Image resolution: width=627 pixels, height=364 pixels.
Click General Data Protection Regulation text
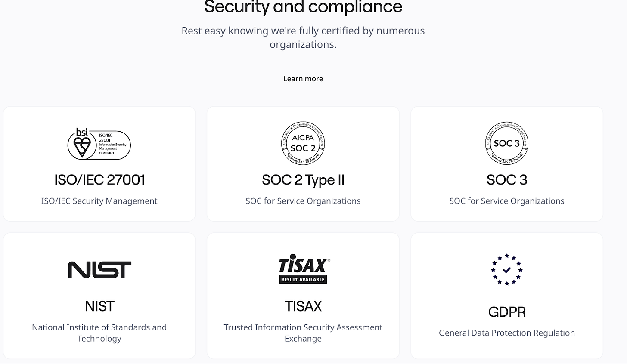point(507,333)
